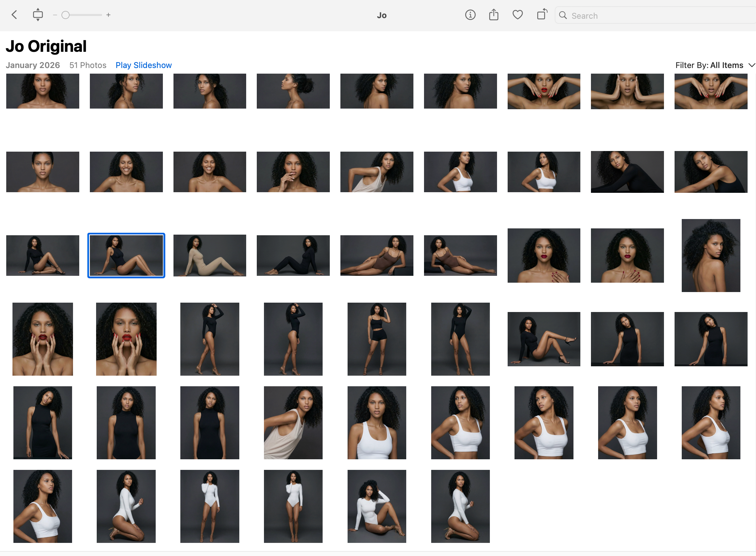Click the zoom in plus icon
Screen dimensions: 756x556
[108, 15]
